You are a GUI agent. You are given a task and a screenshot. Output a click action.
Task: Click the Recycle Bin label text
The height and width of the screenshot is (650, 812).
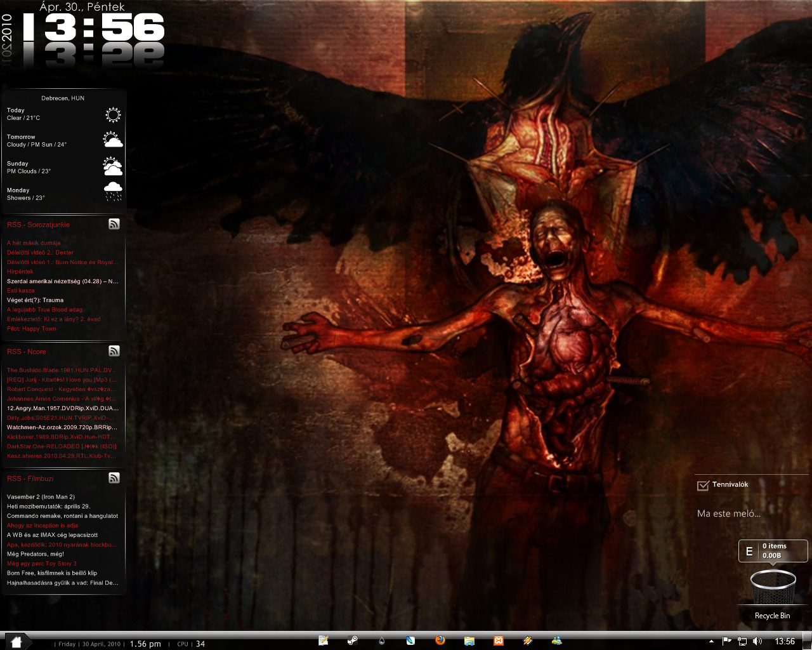(x=773, y=616)
